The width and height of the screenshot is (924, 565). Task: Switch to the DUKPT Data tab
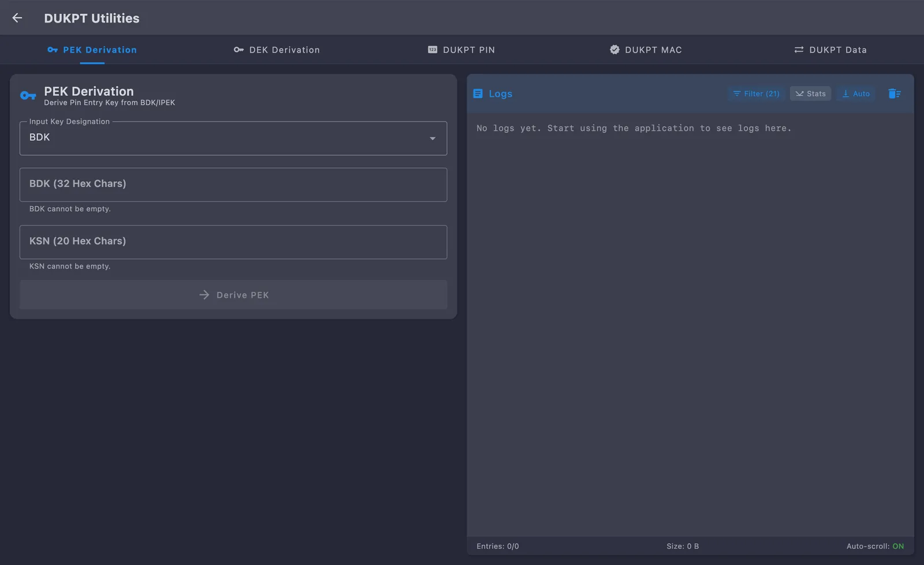830,50
